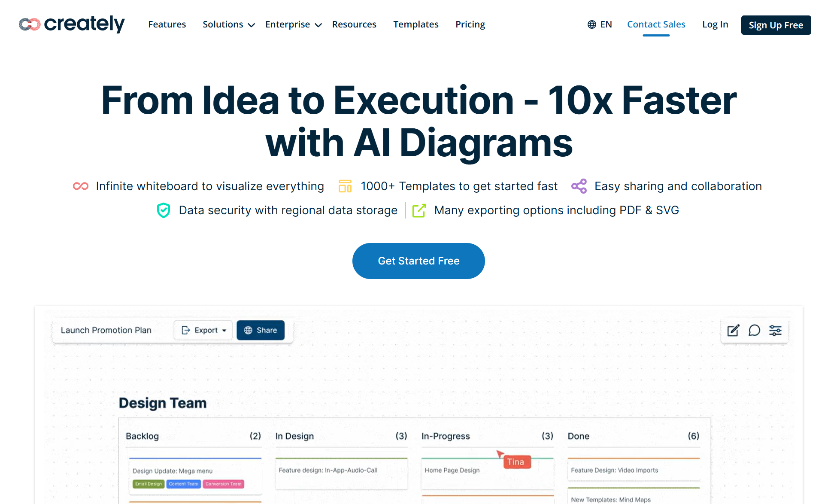Click the purple sharing icon
The height and width of the screenshot is (504, 837).
point(579,186)
